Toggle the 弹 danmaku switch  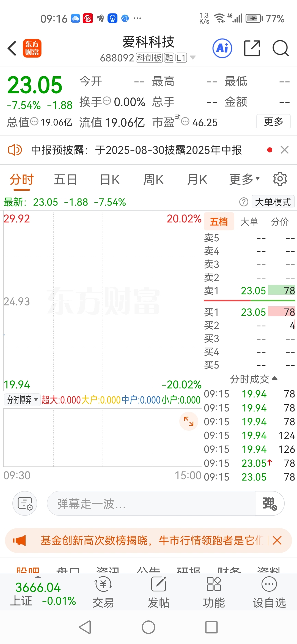click(269, 503)
